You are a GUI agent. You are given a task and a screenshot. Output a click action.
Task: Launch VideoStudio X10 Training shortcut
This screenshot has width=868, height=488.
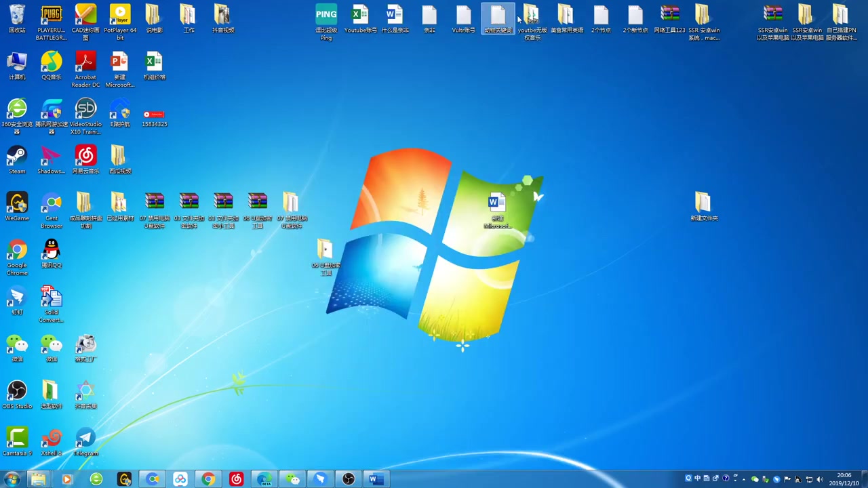[x=85, y=117]
